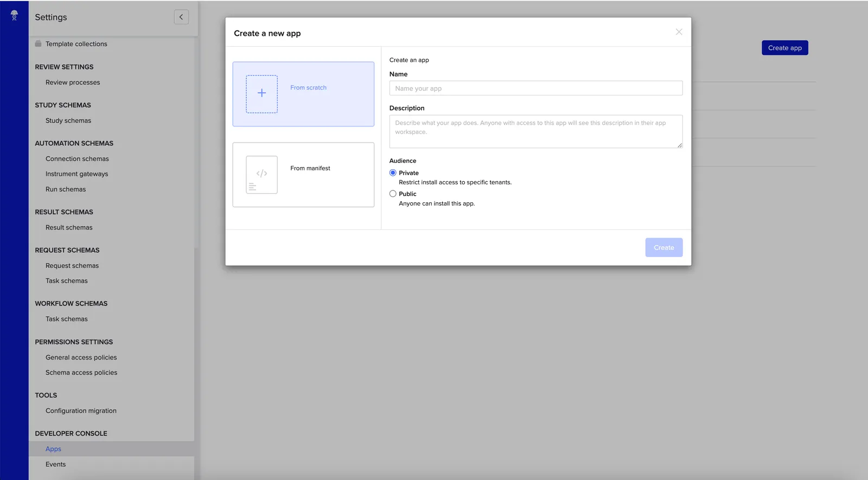Open Task schemas under Request Schemas
The height and width of the screenshot is (480, 868).
pos(66,281)
